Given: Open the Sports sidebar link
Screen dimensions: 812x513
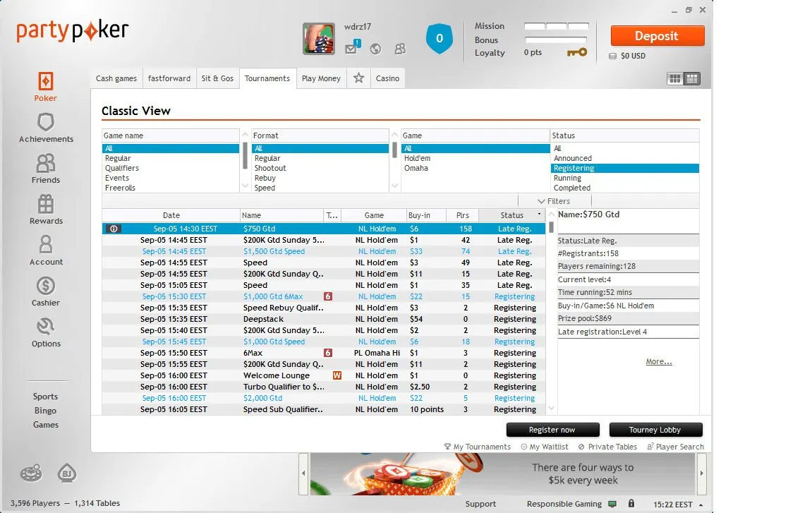Looking at the screenshot, I should pos(46,397).
